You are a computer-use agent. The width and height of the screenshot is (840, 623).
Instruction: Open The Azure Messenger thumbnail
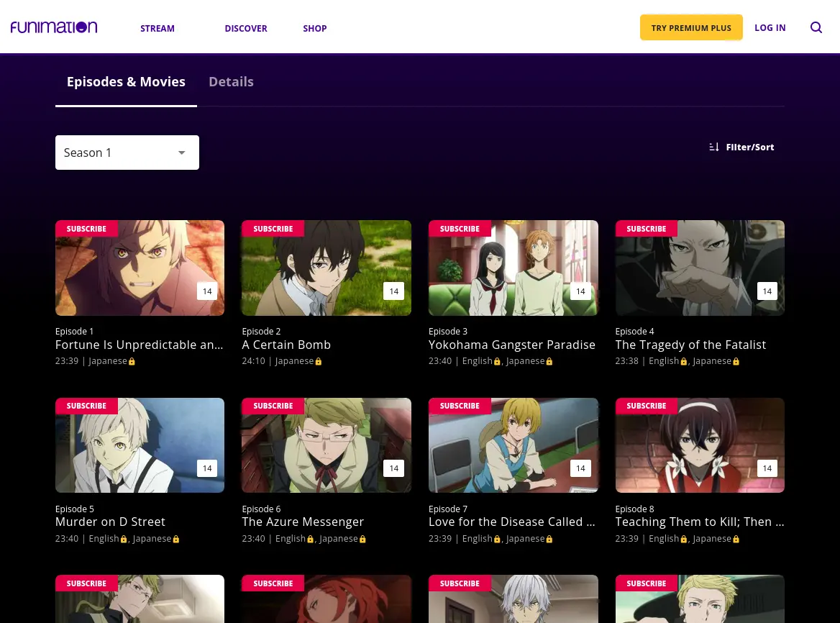pos(327,445)
